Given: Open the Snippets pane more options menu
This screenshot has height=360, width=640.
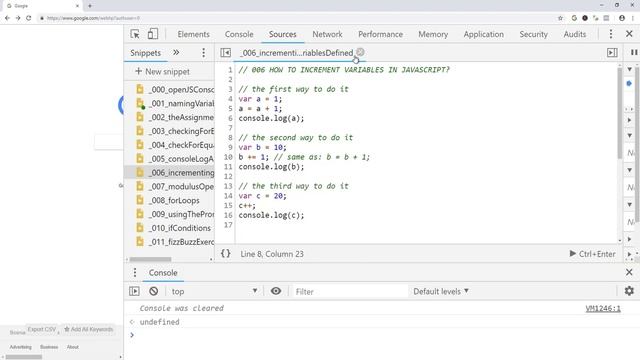Looking at the screenshot, I should pyautogui.click(x=203, y=53).
